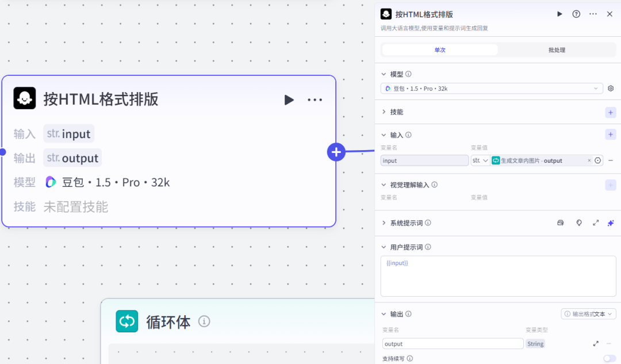Remove the input variable row with minus
The width and height of the screenshot is (621, 364).
(611, 160)
